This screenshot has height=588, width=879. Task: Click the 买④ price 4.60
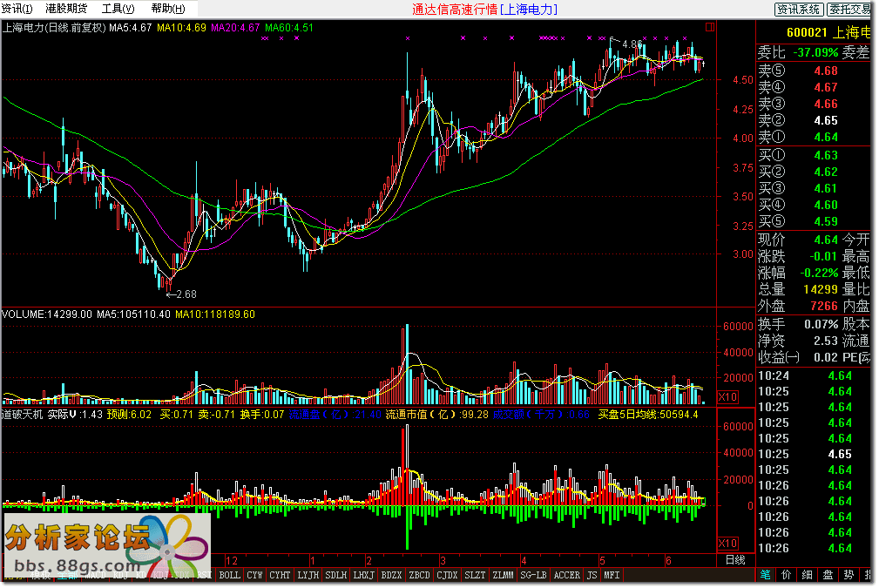click(x=826, y=206)
